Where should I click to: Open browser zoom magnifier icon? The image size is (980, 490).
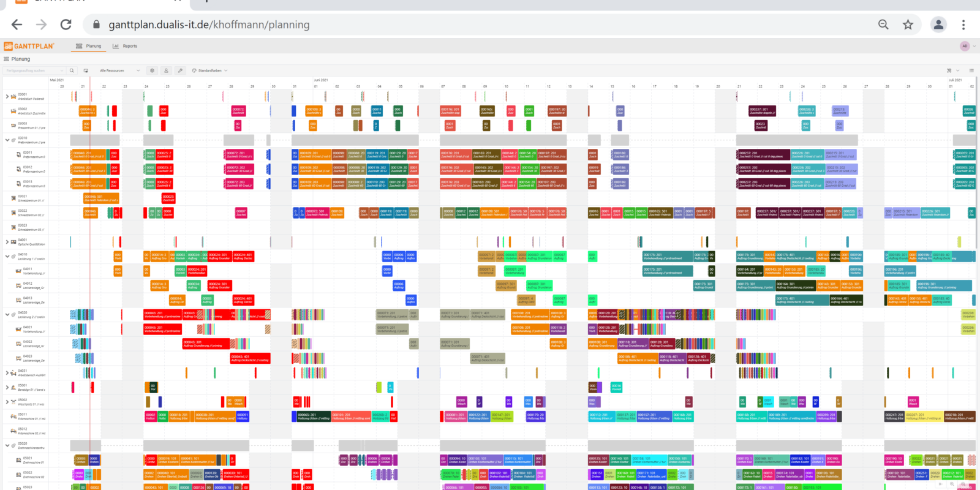coord(883,24)
